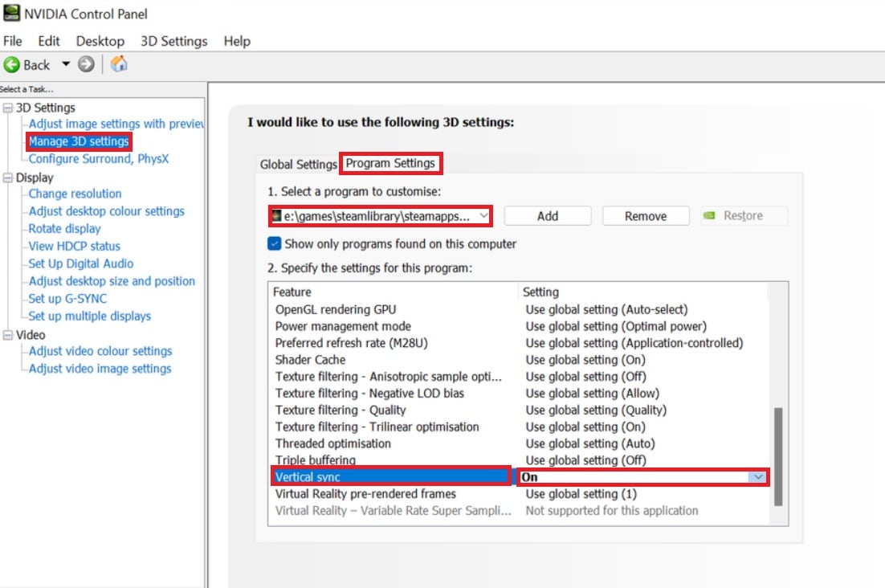Open the Help menu
Image resolution: width=885 pixels, height=588 pixels.
(x=237, y=41)
